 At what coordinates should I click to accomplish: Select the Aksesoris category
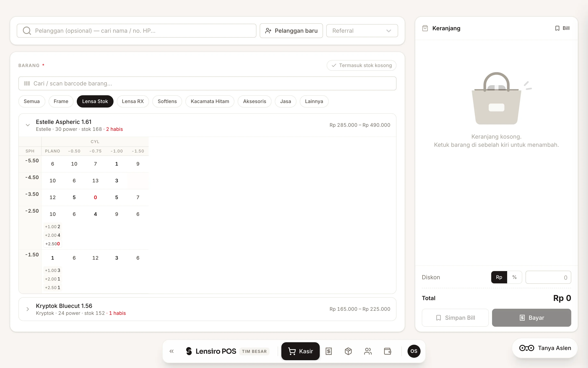pos(254,101)
